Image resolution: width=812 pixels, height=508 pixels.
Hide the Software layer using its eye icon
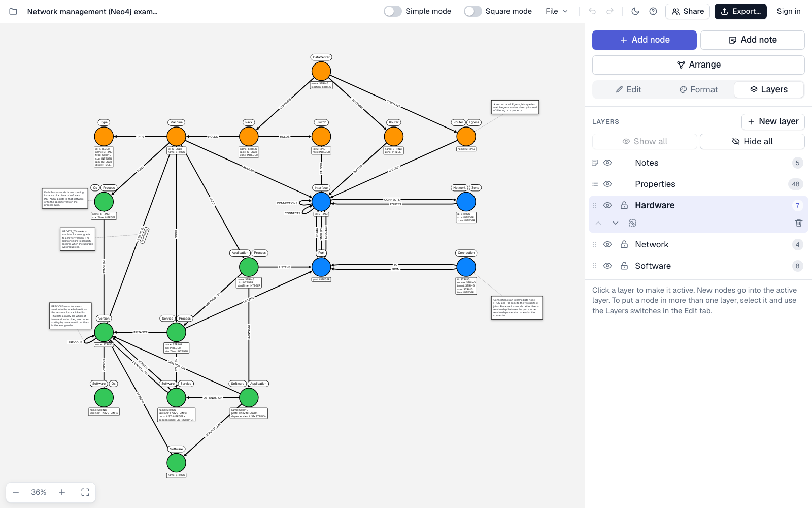pyautogui.click(x=607, y=266)
